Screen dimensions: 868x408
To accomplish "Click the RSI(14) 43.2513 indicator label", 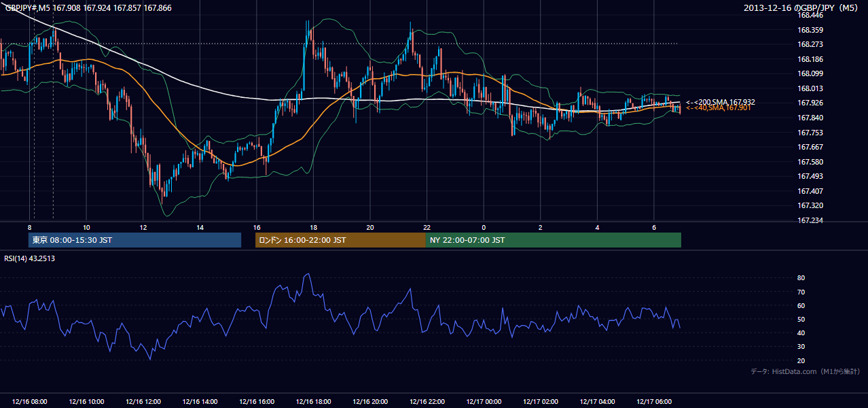I will click(x=30, y=258).
